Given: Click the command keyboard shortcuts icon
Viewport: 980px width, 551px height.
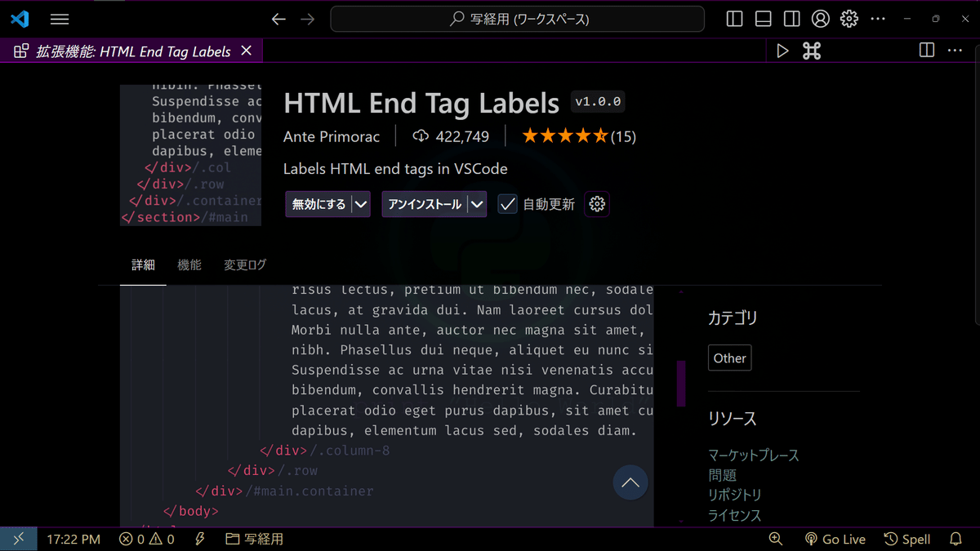Looking at the screenshot, I should (811, 50).
